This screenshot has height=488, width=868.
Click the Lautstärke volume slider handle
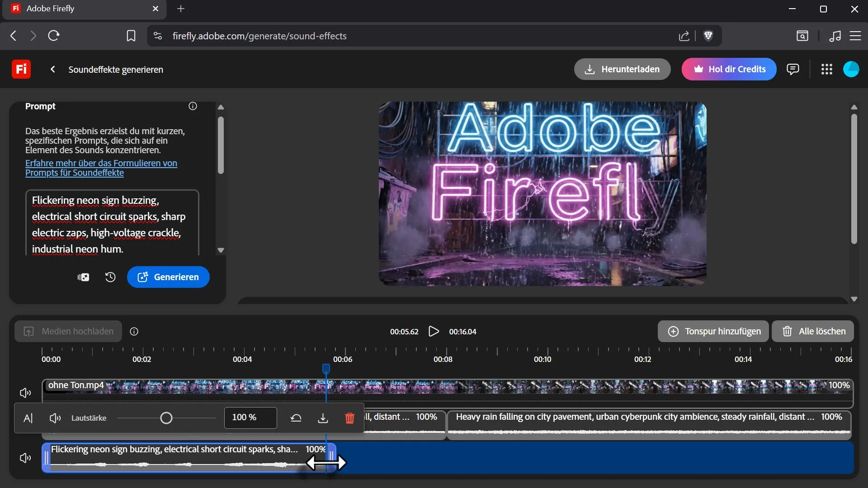(x=166, y=418)
